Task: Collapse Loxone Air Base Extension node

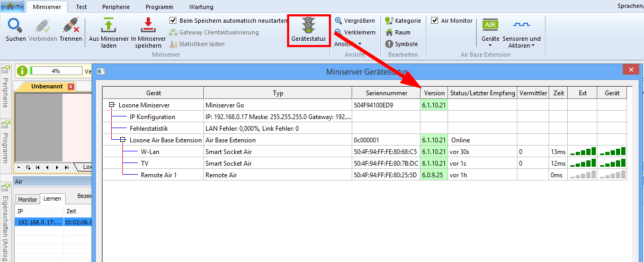Action: (123, 140)
